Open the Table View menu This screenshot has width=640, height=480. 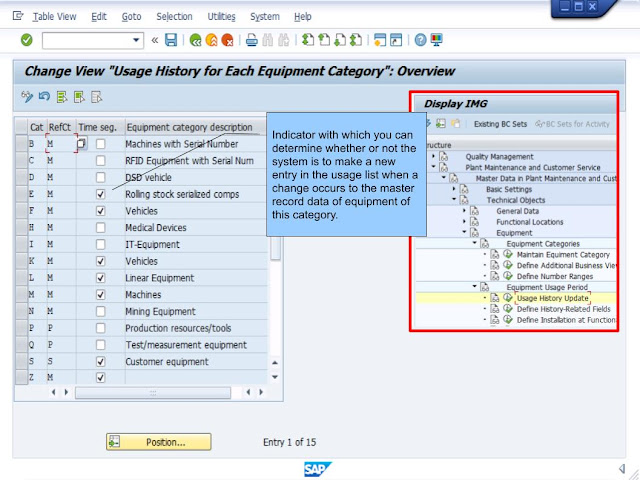pos(54,17)
